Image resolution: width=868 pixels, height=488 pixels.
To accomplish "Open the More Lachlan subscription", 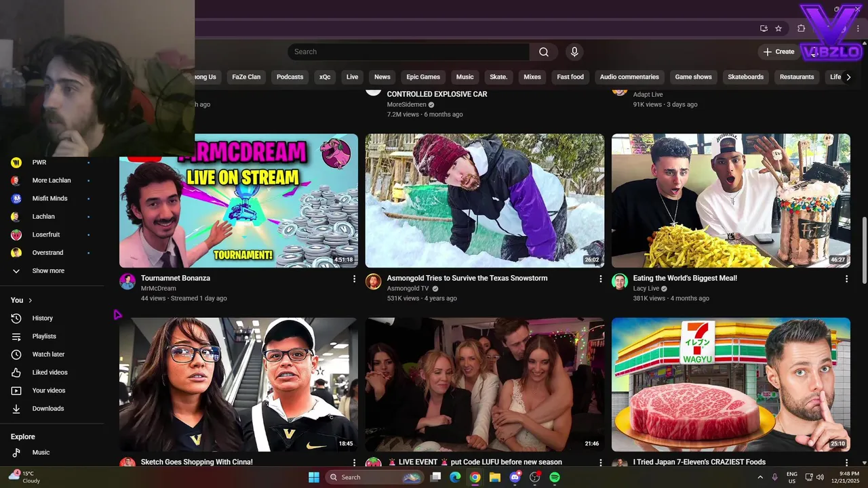I will pos(52,180).
